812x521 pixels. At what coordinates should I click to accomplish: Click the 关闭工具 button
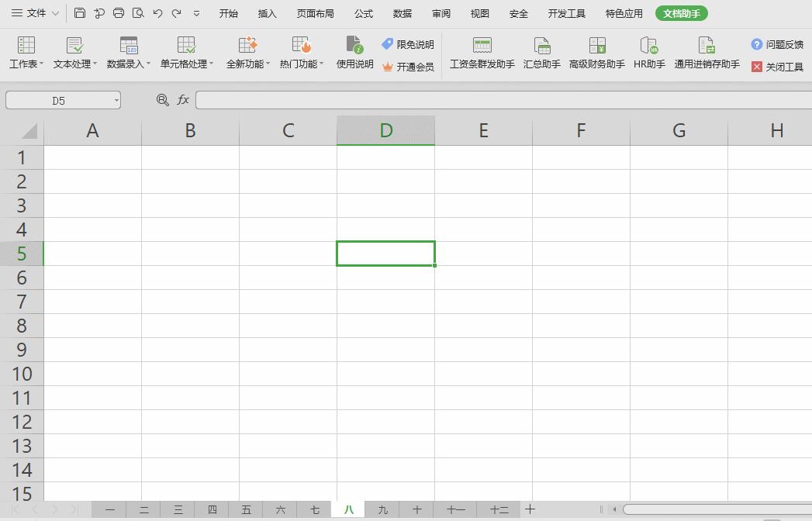pos(777,67)
